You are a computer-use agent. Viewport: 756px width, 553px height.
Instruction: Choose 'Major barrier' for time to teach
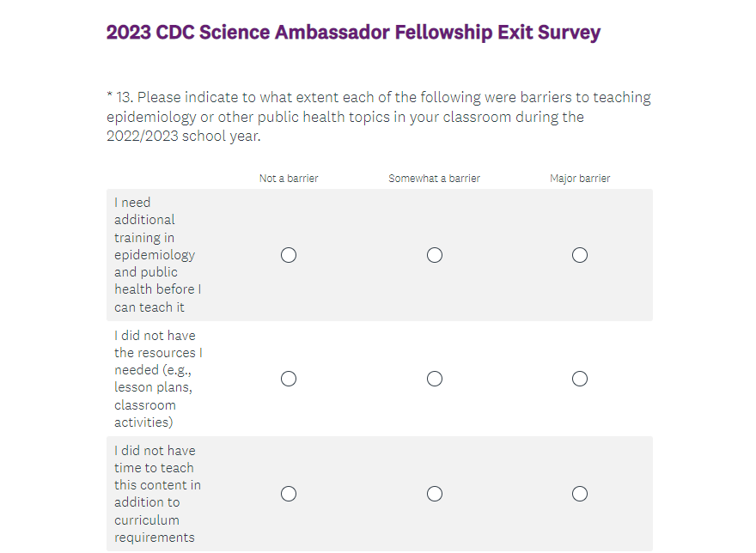[x=580, y=494]
